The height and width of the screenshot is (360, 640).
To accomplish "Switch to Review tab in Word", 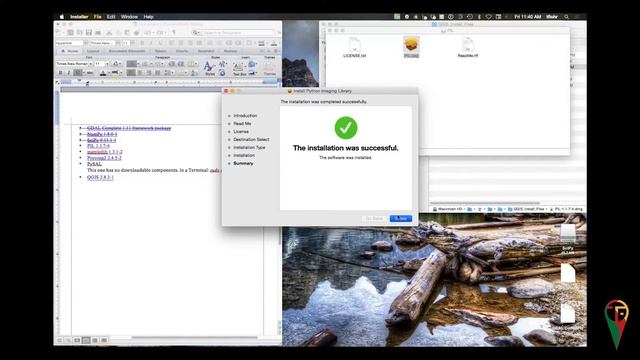I will click(230, 51).
